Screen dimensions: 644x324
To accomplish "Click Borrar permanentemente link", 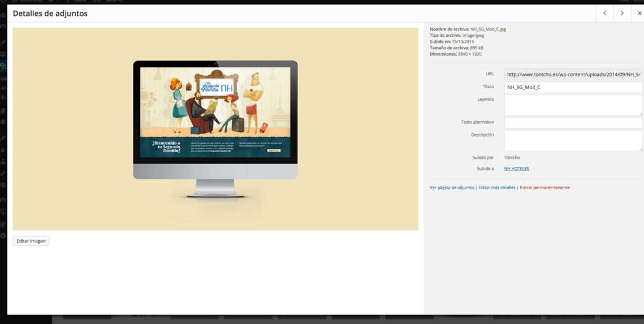I will click(544, 187).
